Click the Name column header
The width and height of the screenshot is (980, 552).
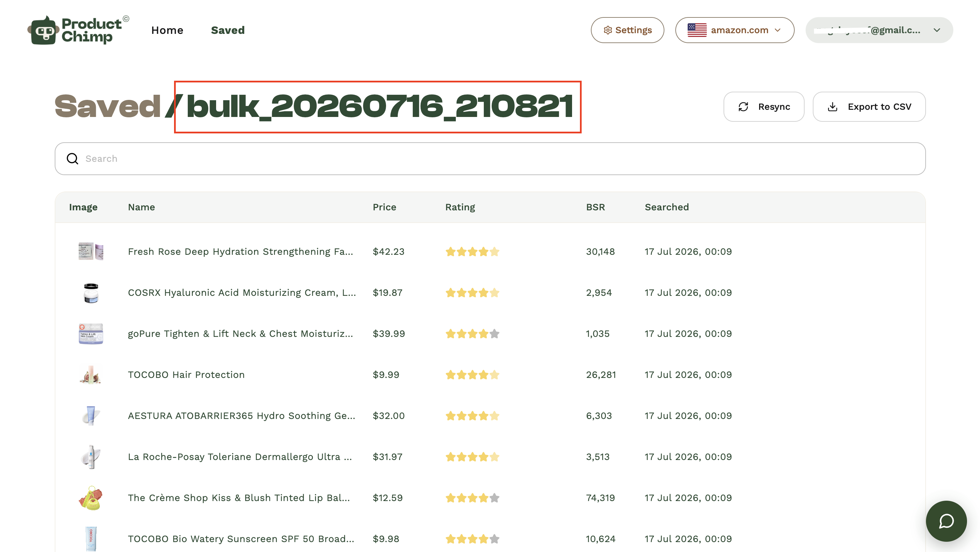(142, 207)
